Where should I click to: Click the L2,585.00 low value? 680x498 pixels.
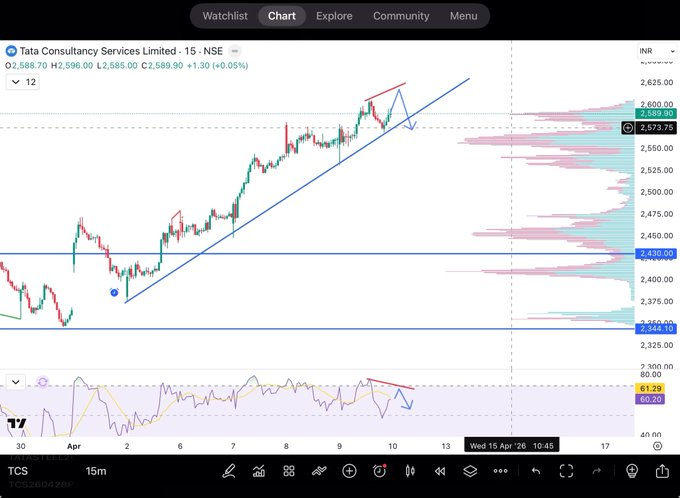(117, 66)
